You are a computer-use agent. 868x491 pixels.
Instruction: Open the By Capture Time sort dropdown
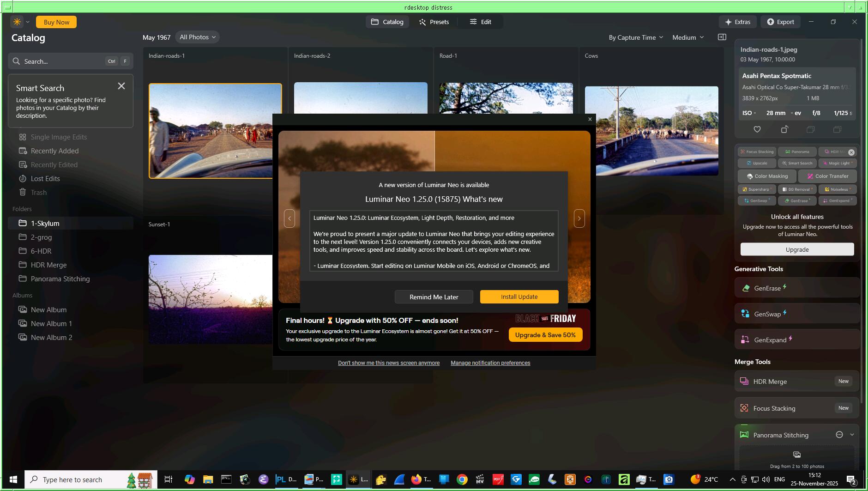point(636,37)
